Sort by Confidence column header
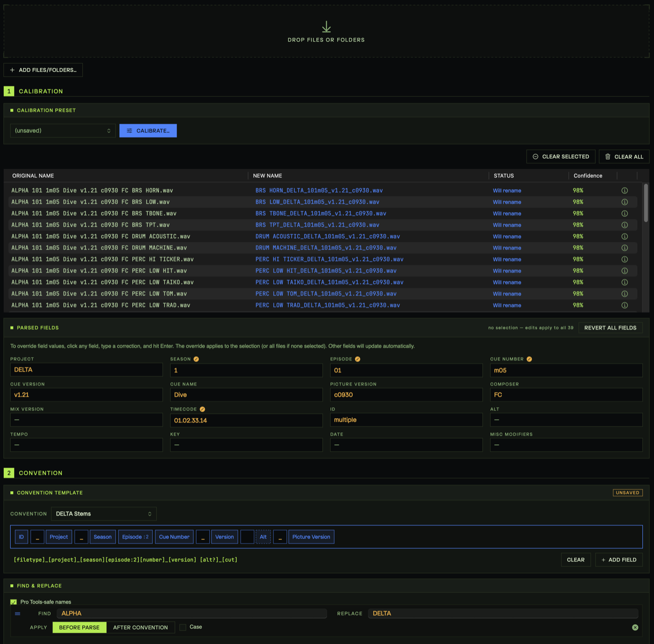This screenshot has width=654, height=644. coord(588,176)
